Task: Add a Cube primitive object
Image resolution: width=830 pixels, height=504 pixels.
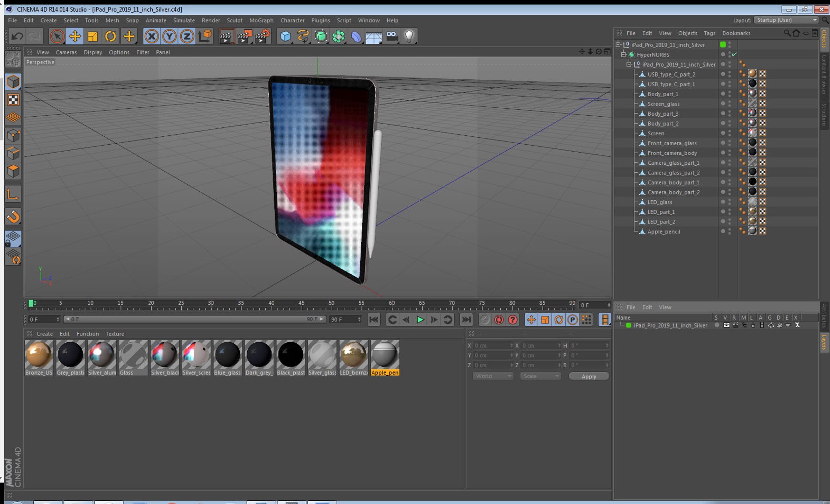Action: click(285, 36)
